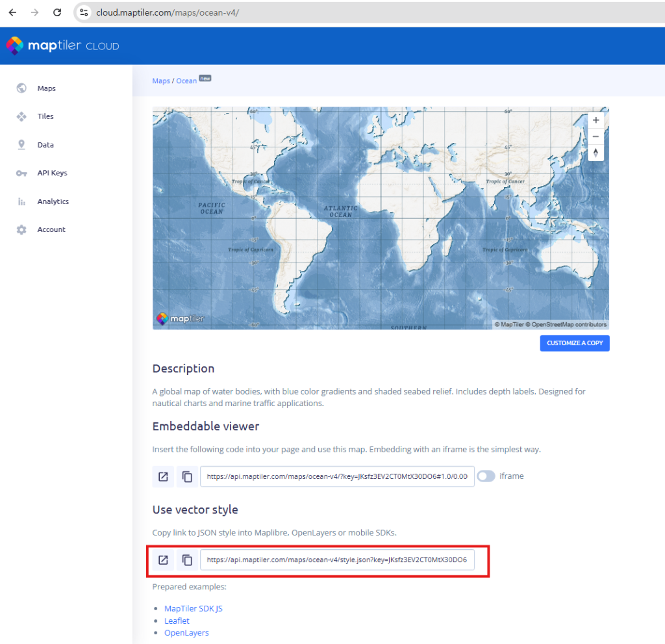Open the Leaflet example link
The width and height of the screenshot is (665, 644).
(177, 621)
